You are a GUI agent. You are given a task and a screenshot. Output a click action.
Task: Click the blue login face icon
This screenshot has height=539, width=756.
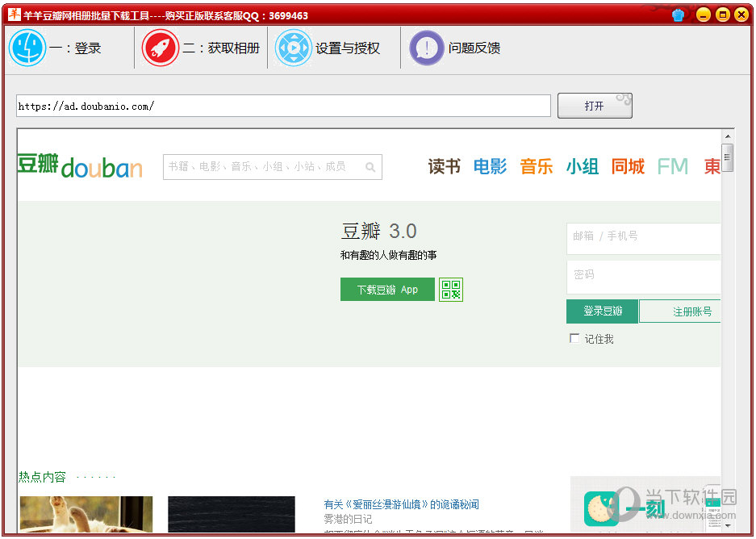[27, 48]
